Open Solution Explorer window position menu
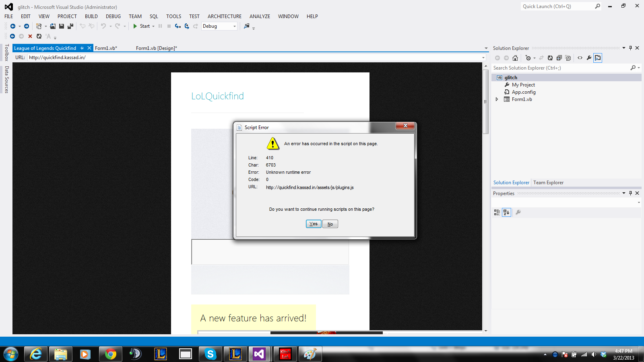This screenshot has height=362, width=644. [624, 48]
